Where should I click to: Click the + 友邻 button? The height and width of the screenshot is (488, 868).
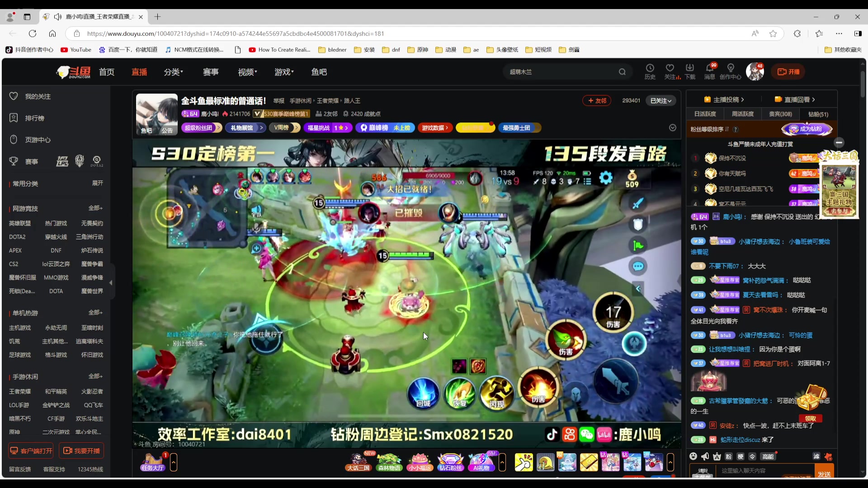pyautogui.click(x=597, y=100)
